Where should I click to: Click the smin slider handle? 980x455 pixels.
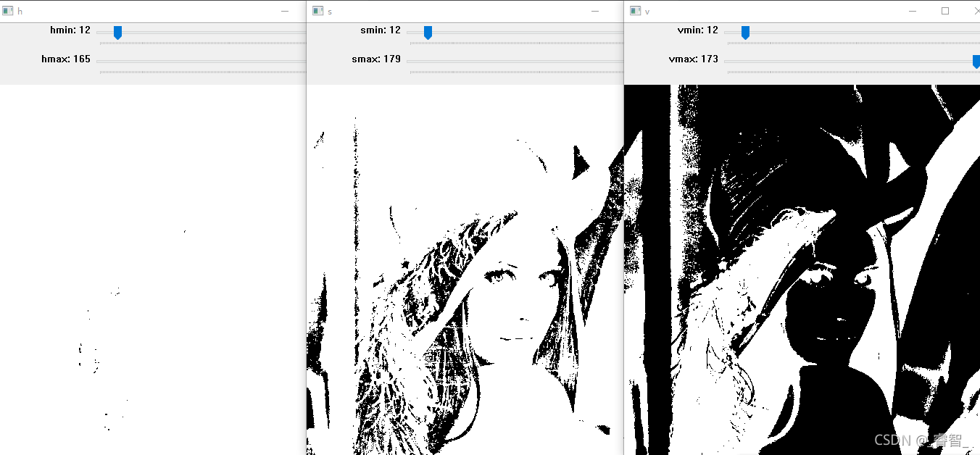(428, 33)
